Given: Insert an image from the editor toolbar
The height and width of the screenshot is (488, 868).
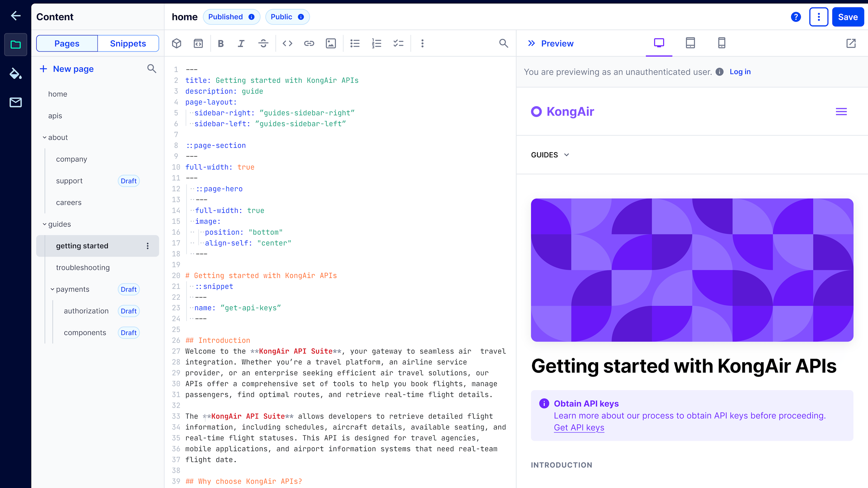Looking at the screenshot, I should pyautogui.click(x=331, y=43).
